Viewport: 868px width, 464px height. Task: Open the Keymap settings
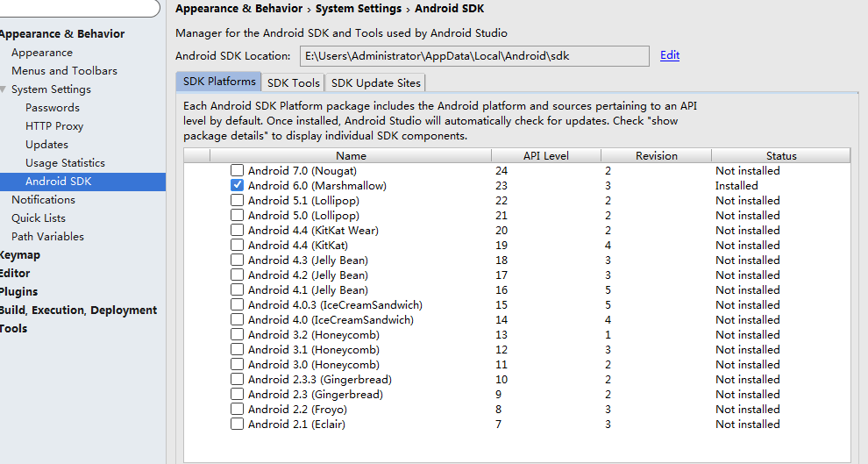(x=20, y=255)
